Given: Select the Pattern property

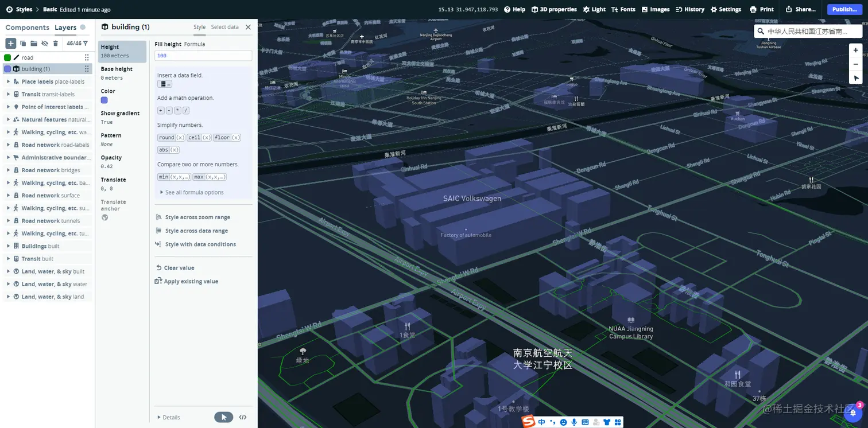Looking at the screenshot, I should tap(122, 139).
